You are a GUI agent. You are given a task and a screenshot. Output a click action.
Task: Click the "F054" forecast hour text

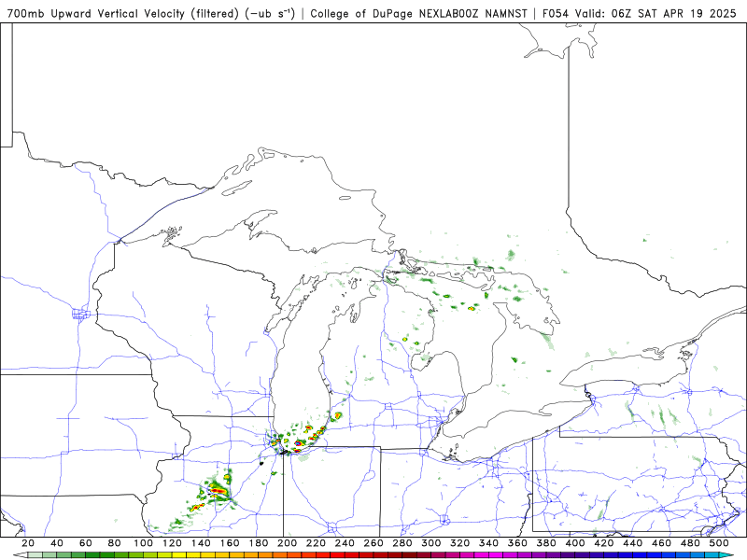tap(556, 13)
